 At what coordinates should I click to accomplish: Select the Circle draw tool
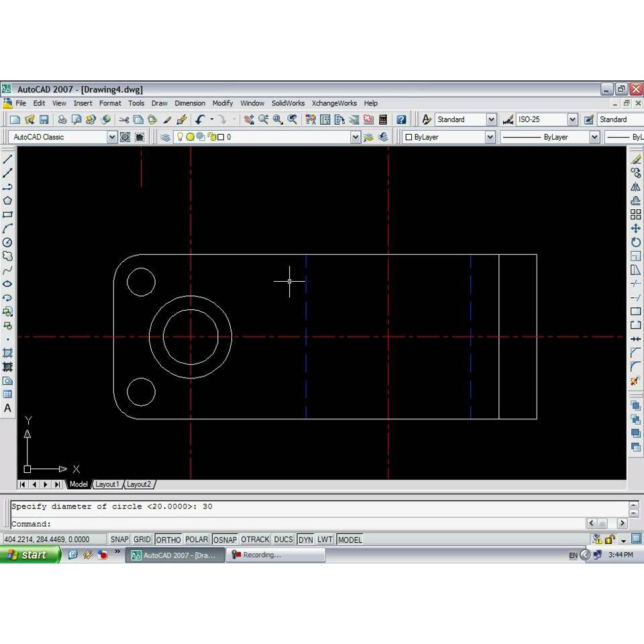7,242
